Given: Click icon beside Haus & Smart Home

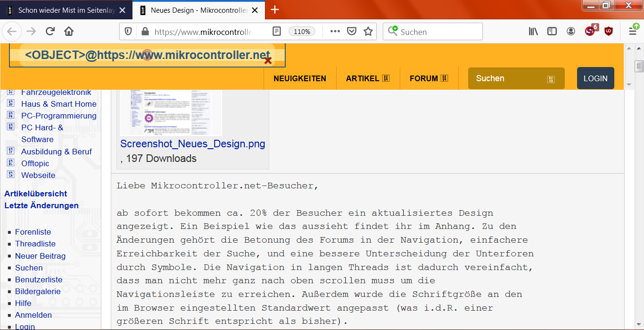Looking at the screenshot, I should pyautogui.click(x=11, y=103).
